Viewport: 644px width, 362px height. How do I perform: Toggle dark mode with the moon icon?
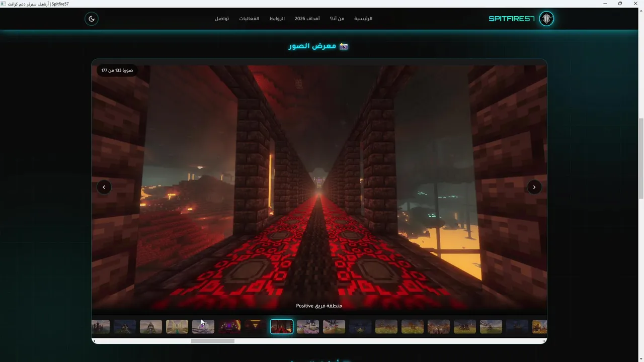pyautogui.click(x=92, y=19)
